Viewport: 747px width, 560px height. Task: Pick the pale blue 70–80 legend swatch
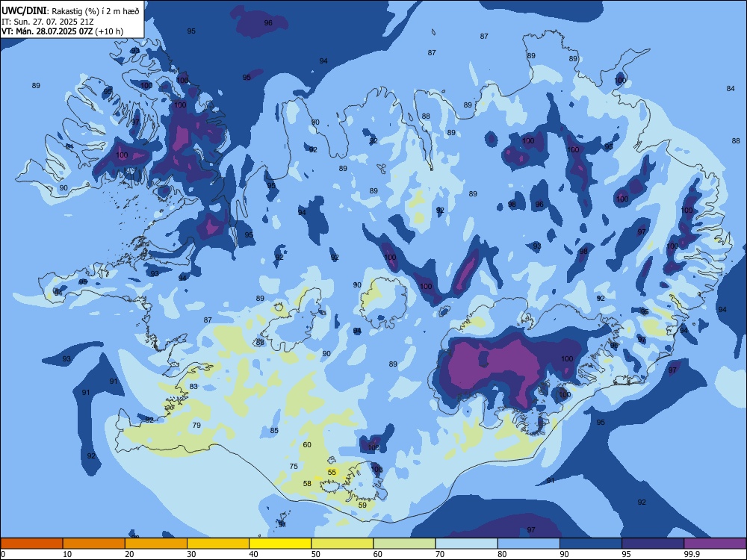466,544
